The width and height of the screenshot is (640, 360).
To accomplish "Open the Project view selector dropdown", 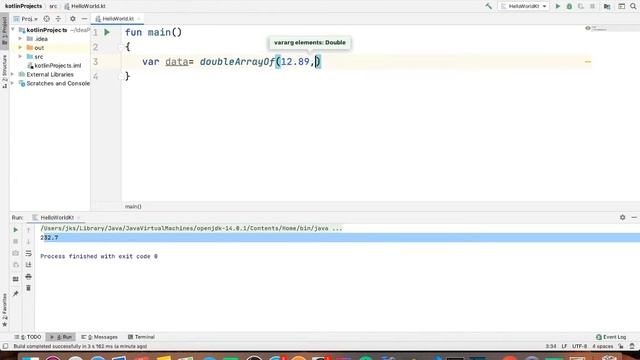I will pyautogui.click(x=26, y=19).
